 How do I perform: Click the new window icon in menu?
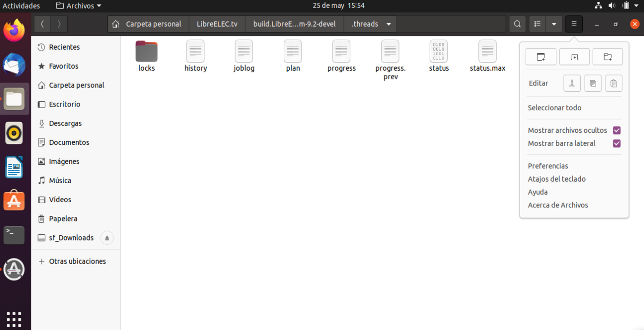click(541, 57)
